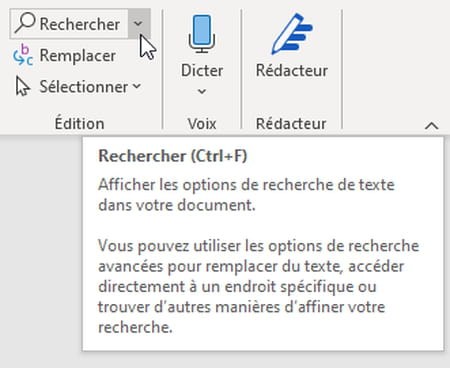Click the Remplacer b-to-c icon
This screenshot has height=368, width=450.
[23, 55]
